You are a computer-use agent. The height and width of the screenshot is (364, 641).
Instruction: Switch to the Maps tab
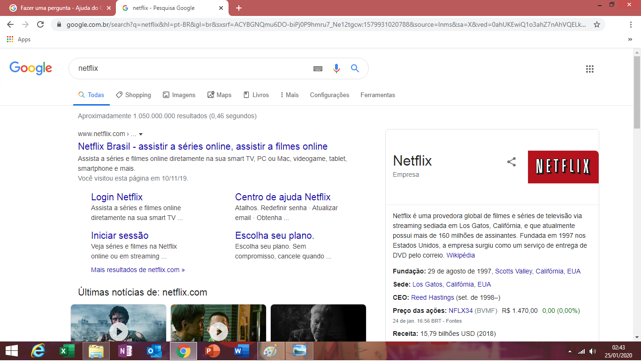(219, 95)
